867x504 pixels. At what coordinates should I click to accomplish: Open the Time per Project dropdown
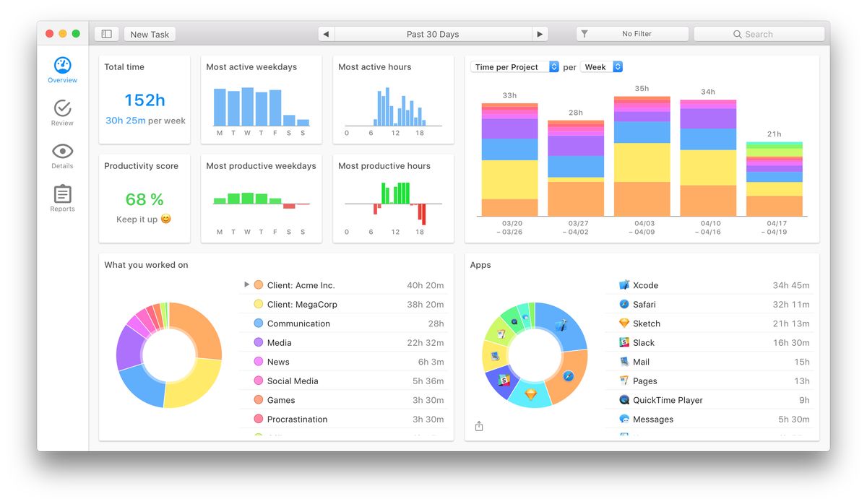(x=516, y=67)
